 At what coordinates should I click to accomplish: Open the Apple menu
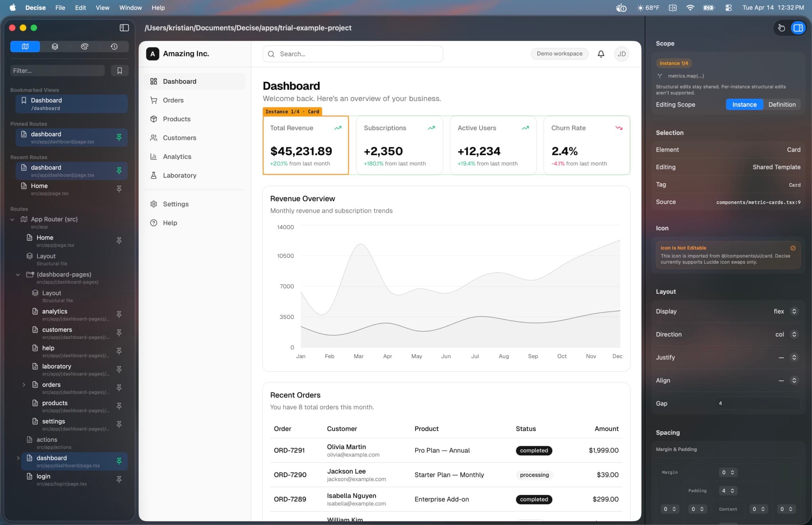pyautogui.click(x=12, y=8)
